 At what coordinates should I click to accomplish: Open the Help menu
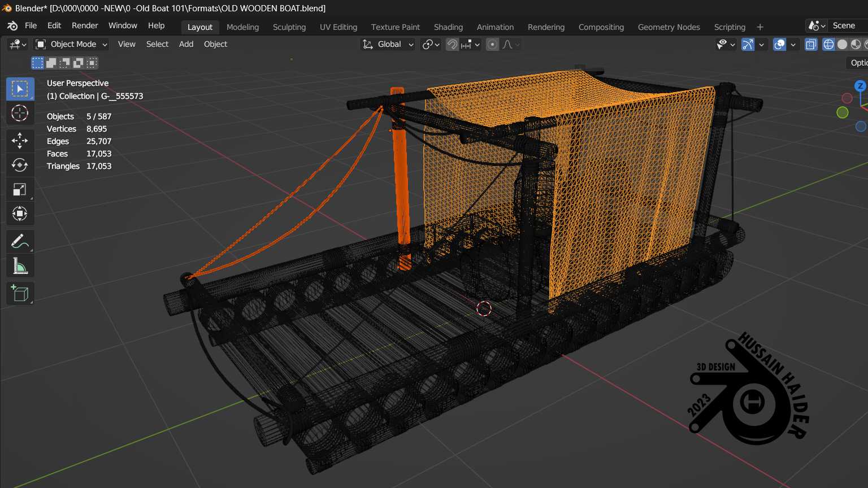pos(157,26)
